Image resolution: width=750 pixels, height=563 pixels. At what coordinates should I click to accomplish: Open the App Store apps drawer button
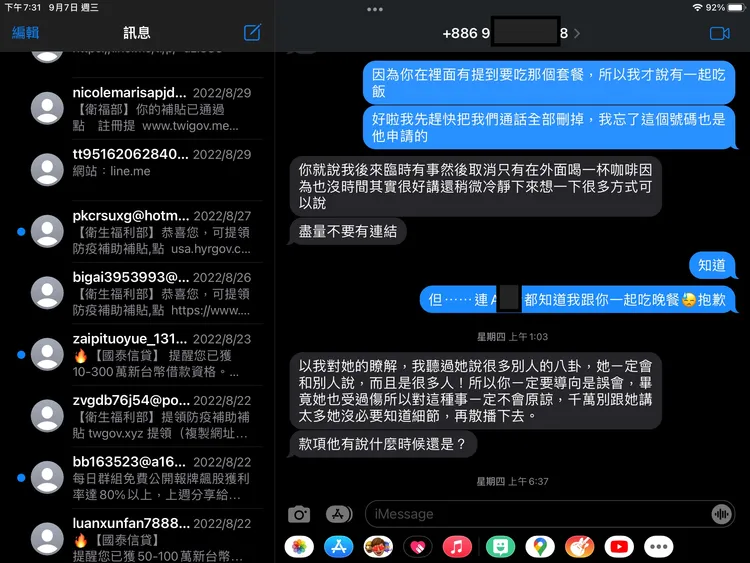(339, 514)
